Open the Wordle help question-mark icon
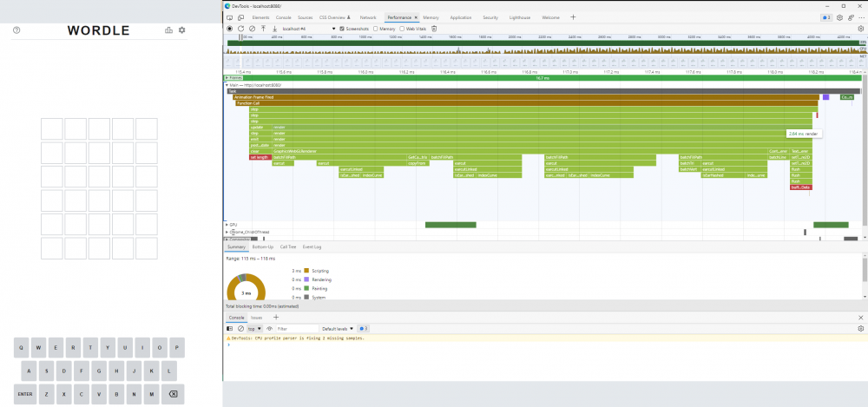The width and height of the screenshot is (868, 407). click(16, 30)
